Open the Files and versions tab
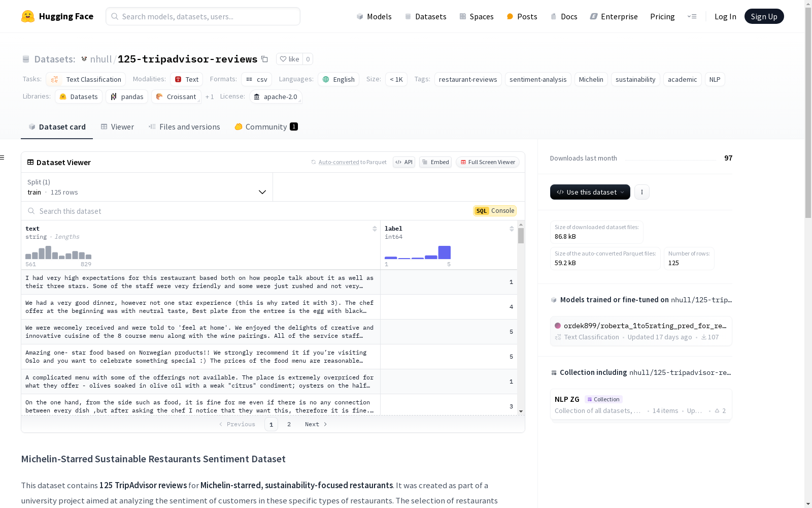812x508 pixels. [x=184, y=127]
